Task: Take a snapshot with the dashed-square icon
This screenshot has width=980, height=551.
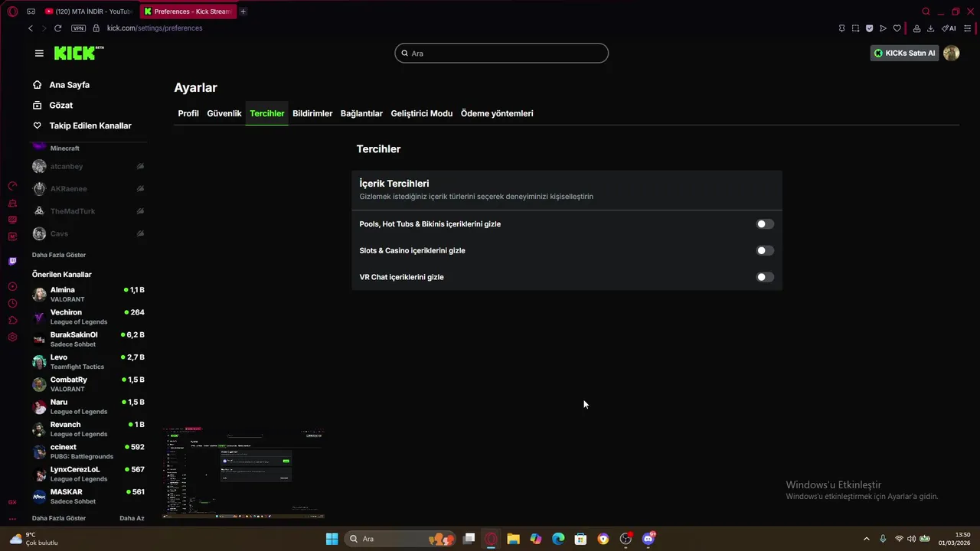Action: pos(855,28)
